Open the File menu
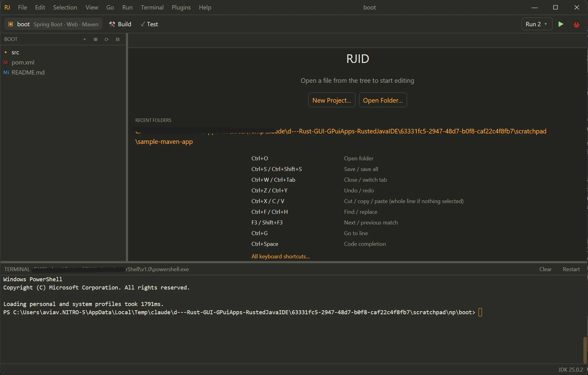 tap(23, 7)
